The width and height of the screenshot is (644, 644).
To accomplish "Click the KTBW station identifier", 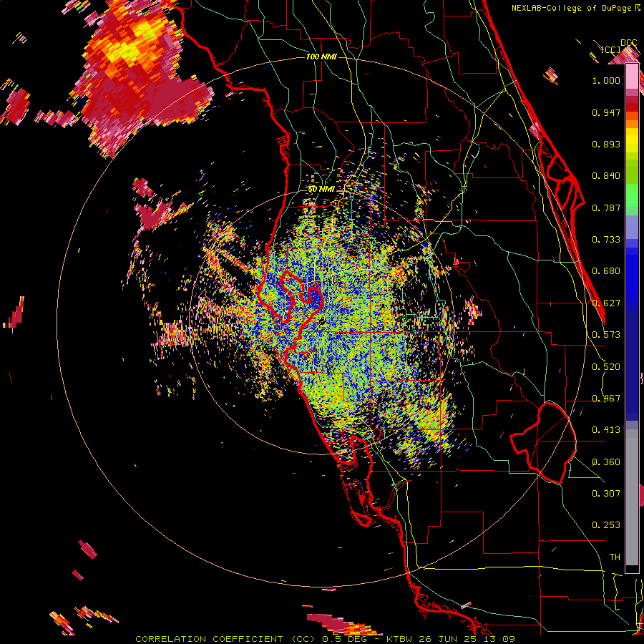I will 399,639.
